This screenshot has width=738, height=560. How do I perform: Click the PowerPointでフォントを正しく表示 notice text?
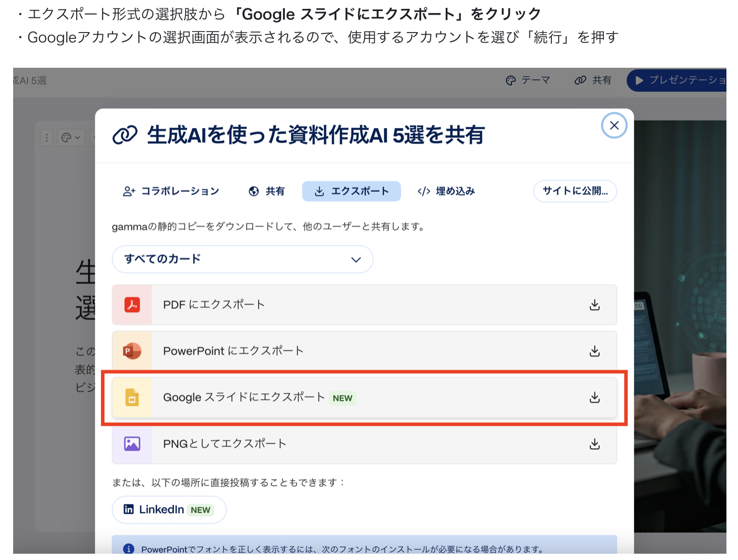click(x=342, y=549)
